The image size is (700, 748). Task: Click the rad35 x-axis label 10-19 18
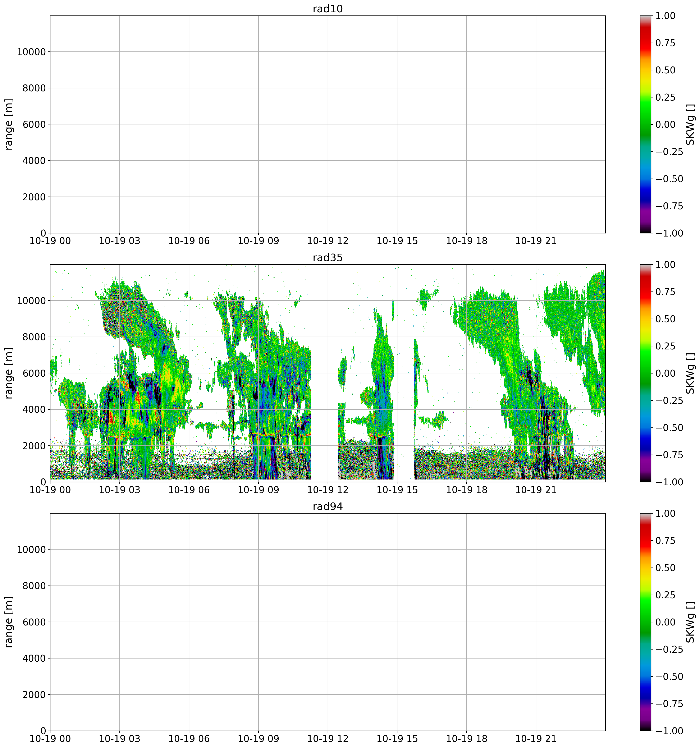[x=466, y=490]
